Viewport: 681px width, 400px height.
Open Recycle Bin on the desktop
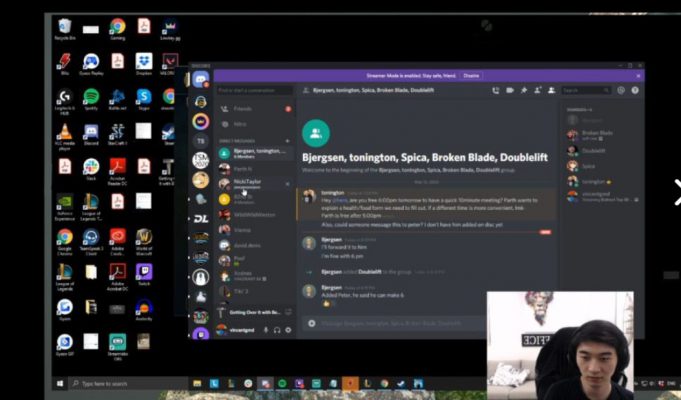point(65,29)
